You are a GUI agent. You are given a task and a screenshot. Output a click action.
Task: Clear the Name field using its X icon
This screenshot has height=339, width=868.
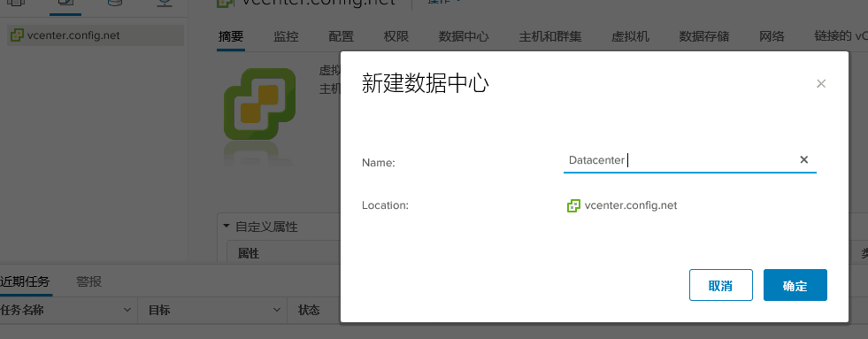(803, 159)
